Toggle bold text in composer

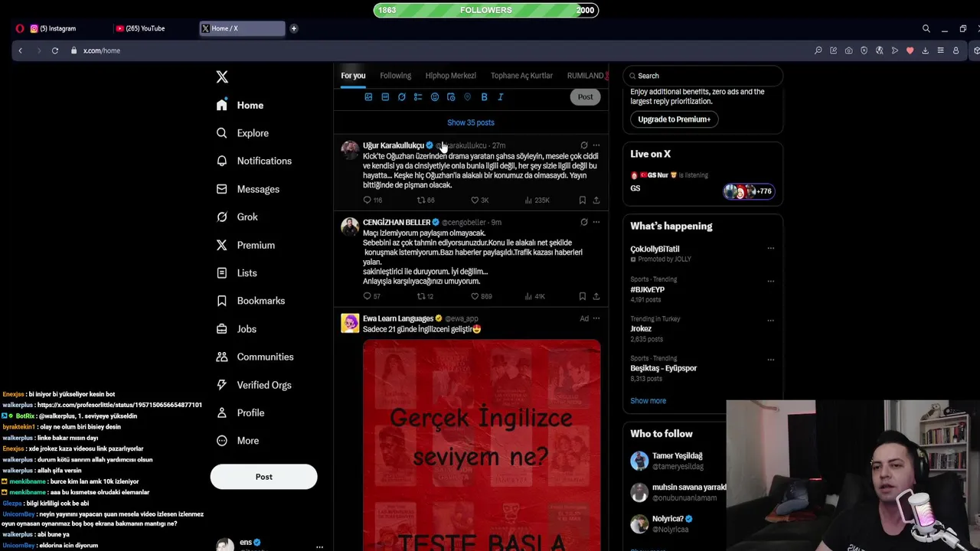484,97
